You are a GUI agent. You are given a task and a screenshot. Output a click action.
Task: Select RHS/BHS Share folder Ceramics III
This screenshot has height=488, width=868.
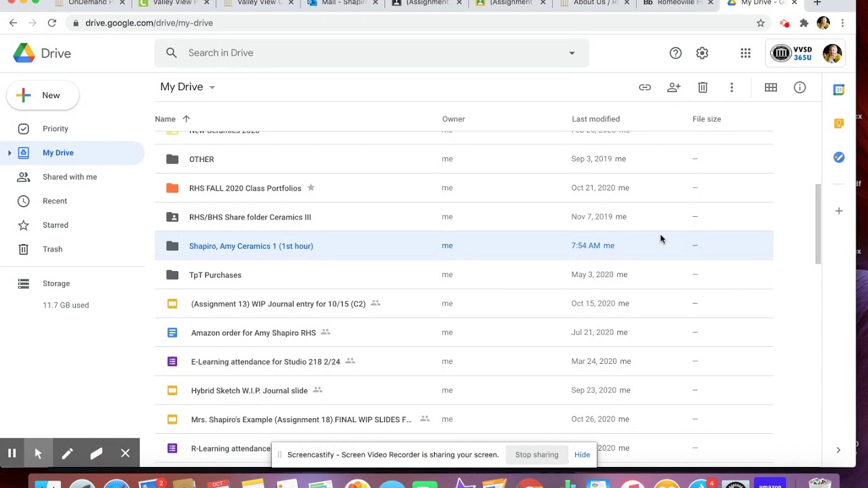pyautogui.click(x=464, y=217)
